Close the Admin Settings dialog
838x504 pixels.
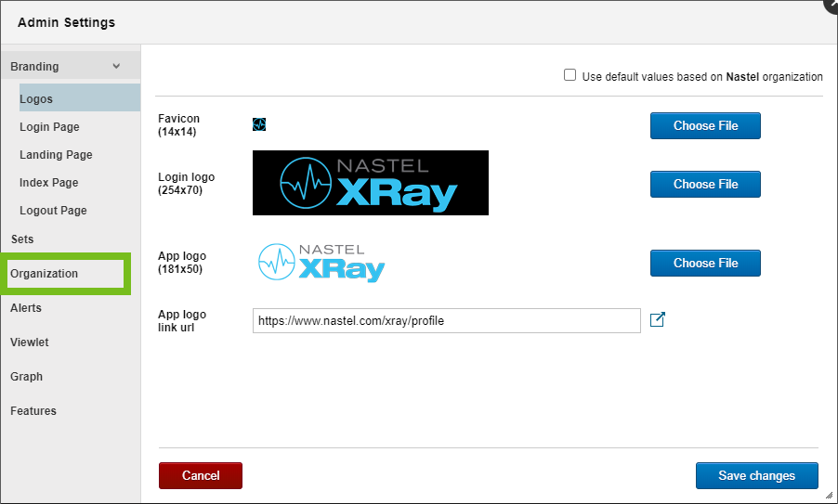click(832, 5)
